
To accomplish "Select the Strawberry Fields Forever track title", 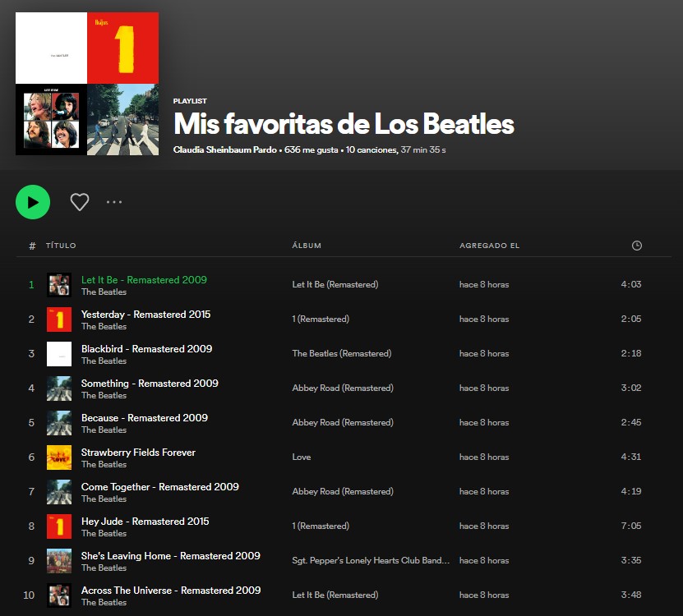I will 138,453.
